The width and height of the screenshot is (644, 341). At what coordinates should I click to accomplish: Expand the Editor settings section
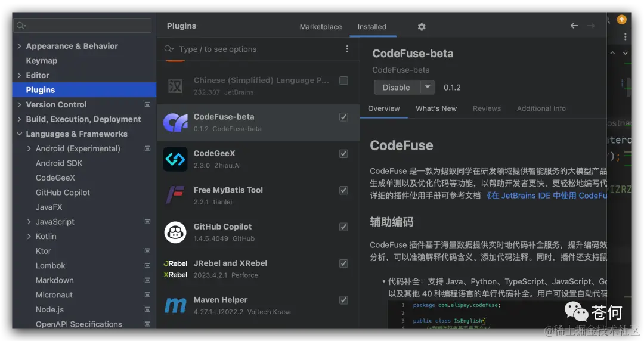(x=19, y=75)
